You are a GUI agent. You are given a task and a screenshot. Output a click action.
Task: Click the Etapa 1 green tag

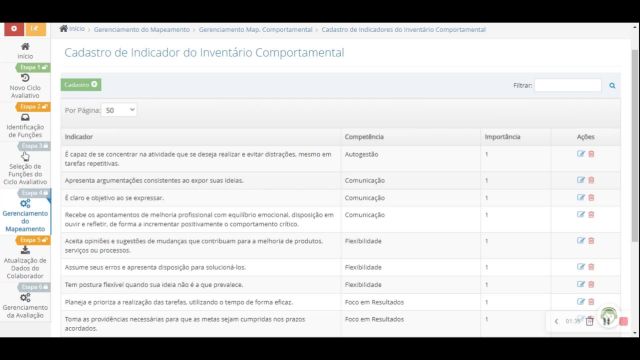pos(33,67)
